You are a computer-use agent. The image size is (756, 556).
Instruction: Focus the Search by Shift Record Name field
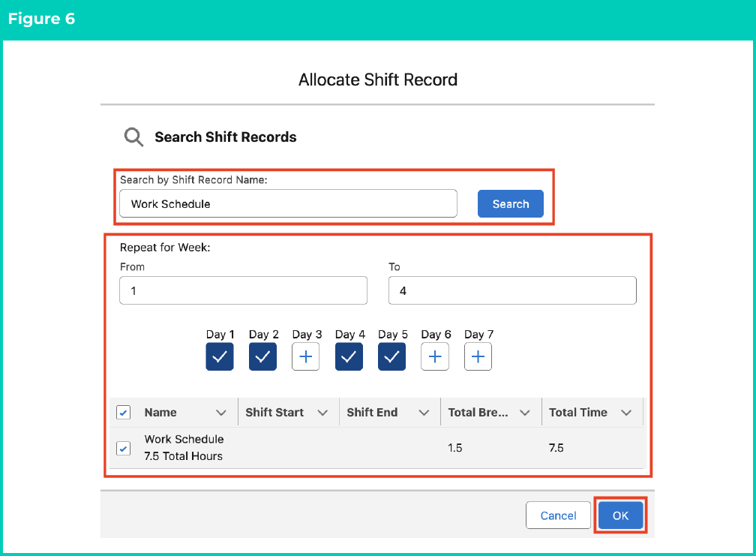(x=288, y=203)
